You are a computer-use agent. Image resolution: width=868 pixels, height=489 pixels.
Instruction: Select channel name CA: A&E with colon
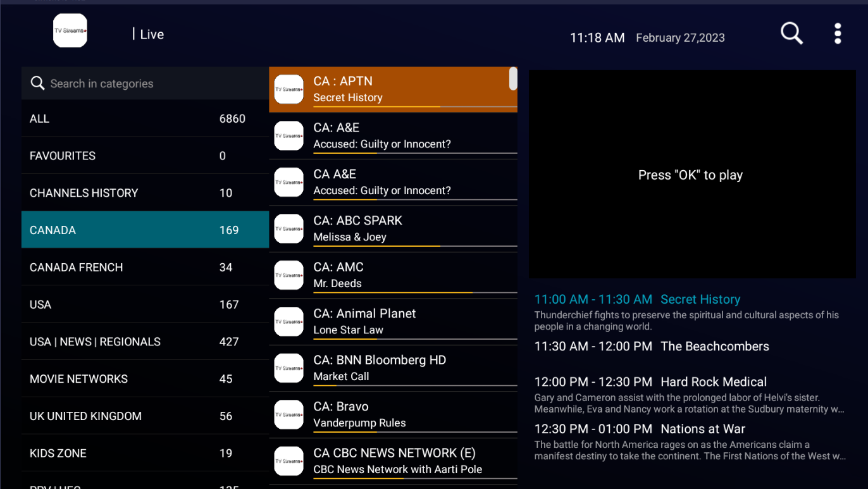pyautogui.click(x=336, y=127)
